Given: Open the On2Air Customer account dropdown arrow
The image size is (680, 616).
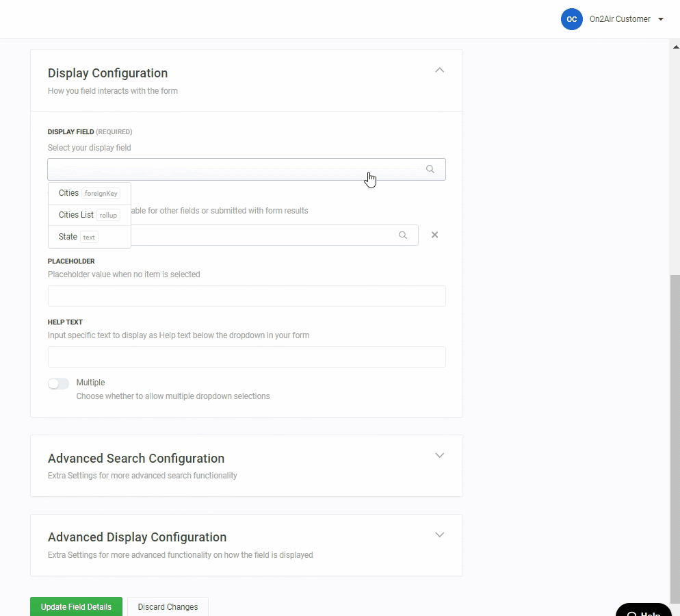Looking at the screenshot, I should point(661,19).
